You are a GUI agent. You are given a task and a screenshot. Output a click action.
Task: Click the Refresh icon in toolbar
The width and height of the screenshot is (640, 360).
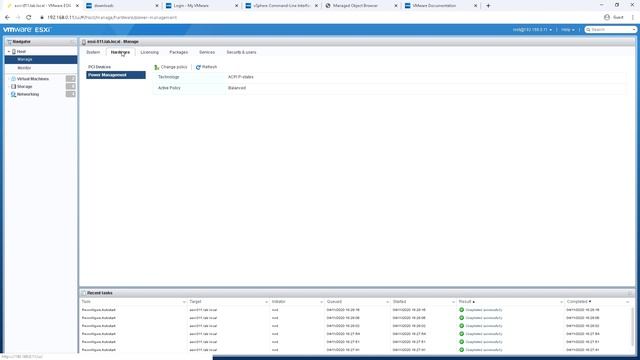(x=198, y=67)
